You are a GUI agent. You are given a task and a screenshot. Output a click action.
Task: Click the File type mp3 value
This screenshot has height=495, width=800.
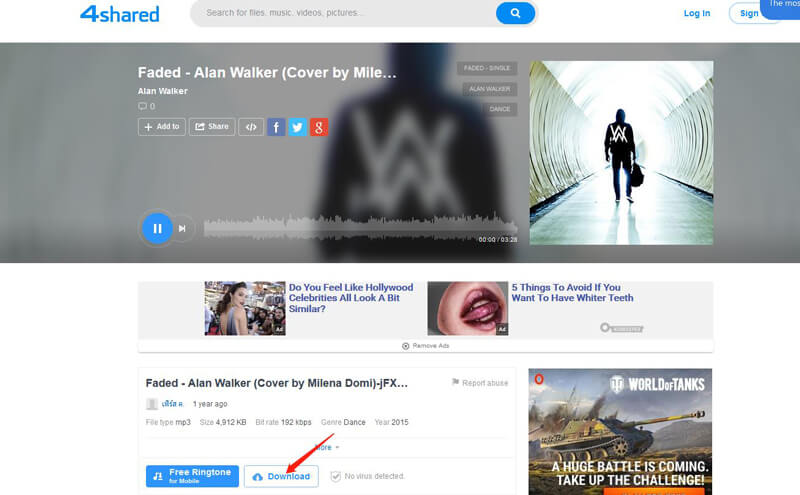pyautogui.click(x=183, y=423)
